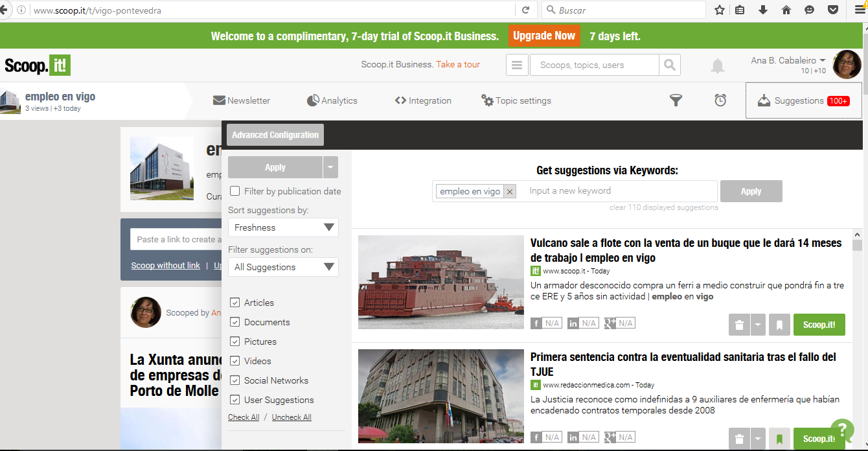Click the Newsletter envelope icon
This screenshot has height=451, width=868.
coord(219,100)
